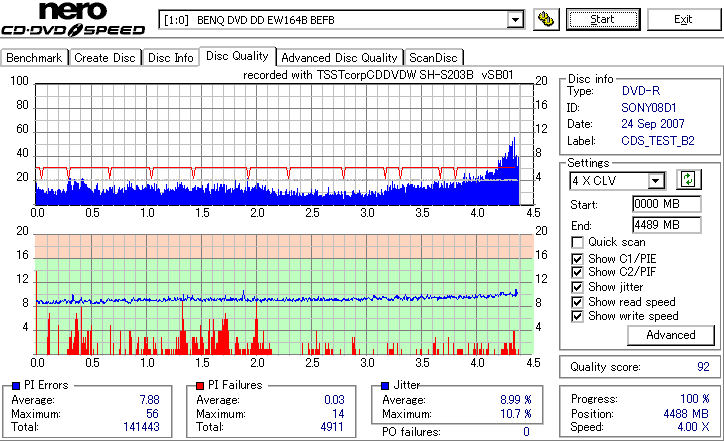
Task: Click the Speed value 4.00 X
Action: (x=693, y=427)
